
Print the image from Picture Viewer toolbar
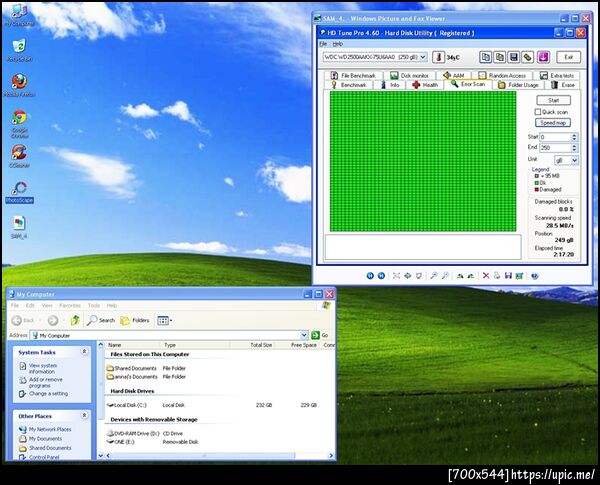pos(497,276)
